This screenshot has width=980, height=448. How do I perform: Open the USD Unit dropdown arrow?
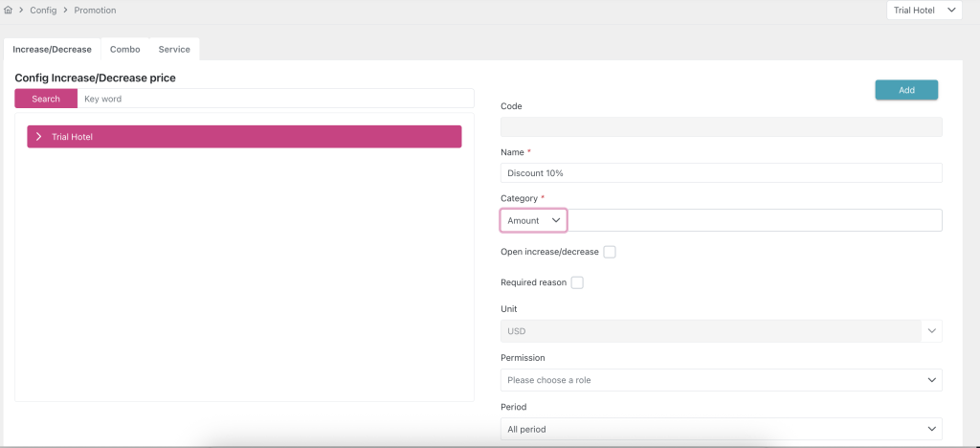pyautogui.click(x=932, y=331)
